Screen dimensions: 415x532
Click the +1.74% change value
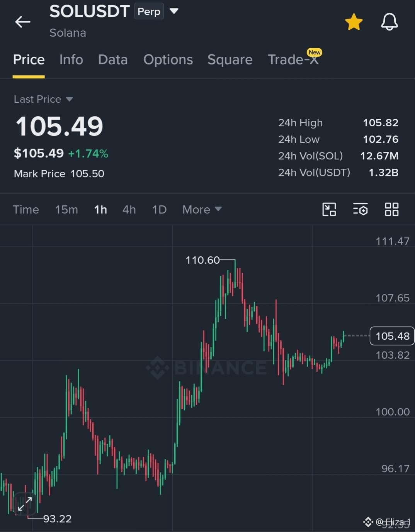(x=88, y=154)
